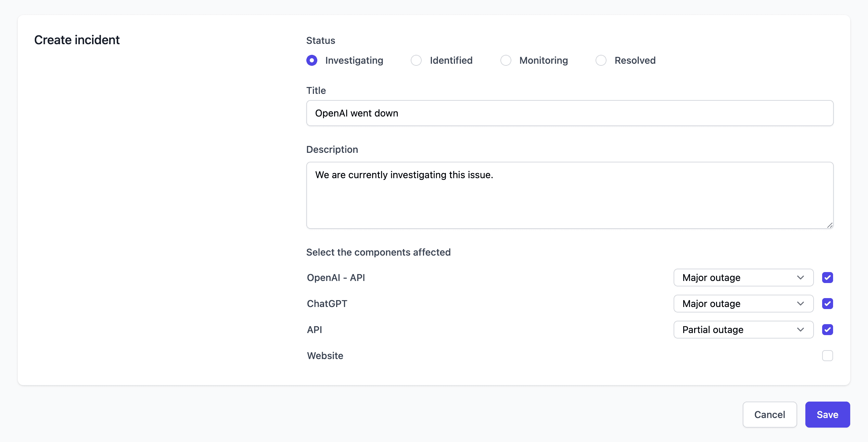
Task: Click the Cancel button
Action: pyautogui.click(x=770, y=415)
